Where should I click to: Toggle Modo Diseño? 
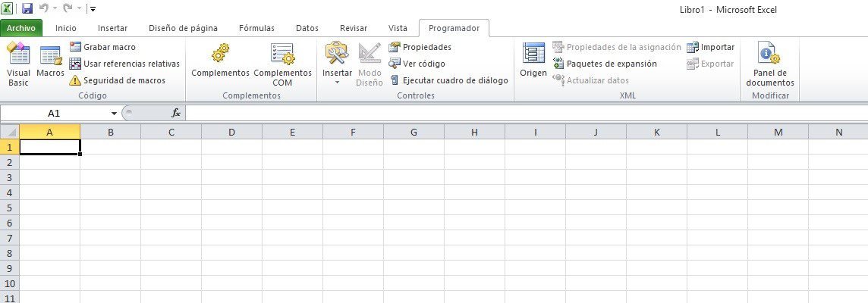click(x=370, y=64)
